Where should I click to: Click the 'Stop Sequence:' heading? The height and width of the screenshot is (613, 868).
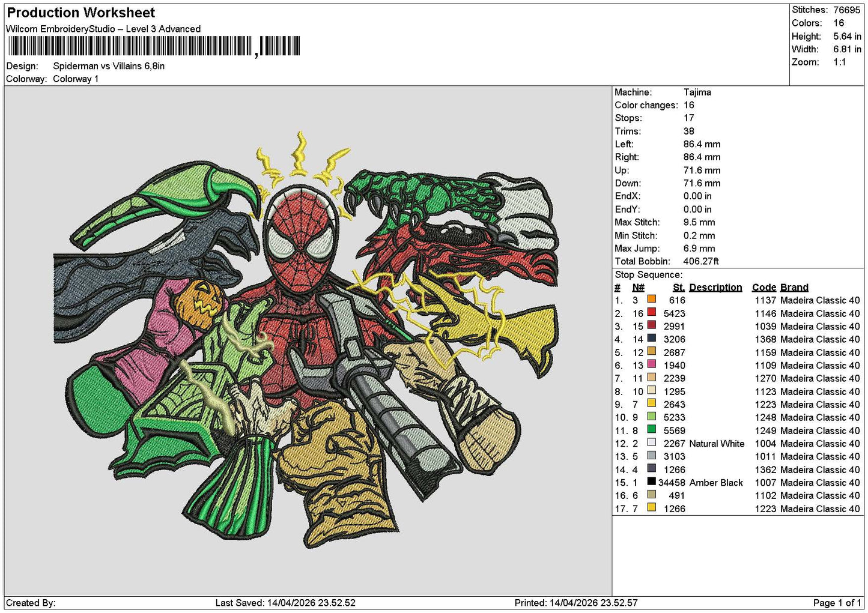click(x=649, y=274)
